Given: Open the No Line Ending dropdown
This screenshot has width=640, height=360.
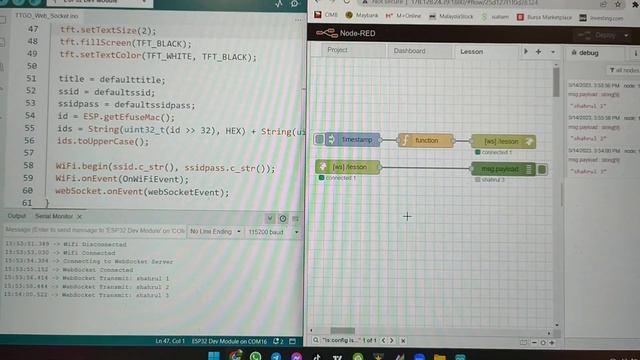Looking at the screenshot, I should pyautogui.click(x=215, y=231).
